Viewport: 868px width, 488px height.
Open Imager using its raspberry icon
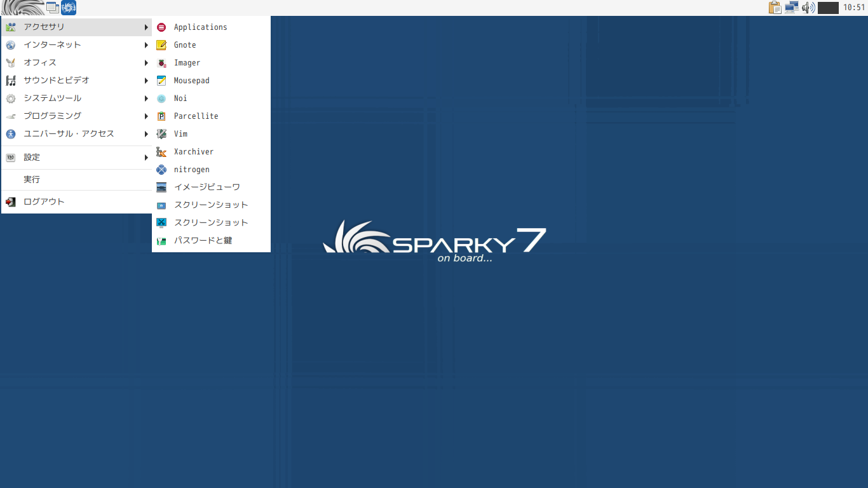point(161,63)
